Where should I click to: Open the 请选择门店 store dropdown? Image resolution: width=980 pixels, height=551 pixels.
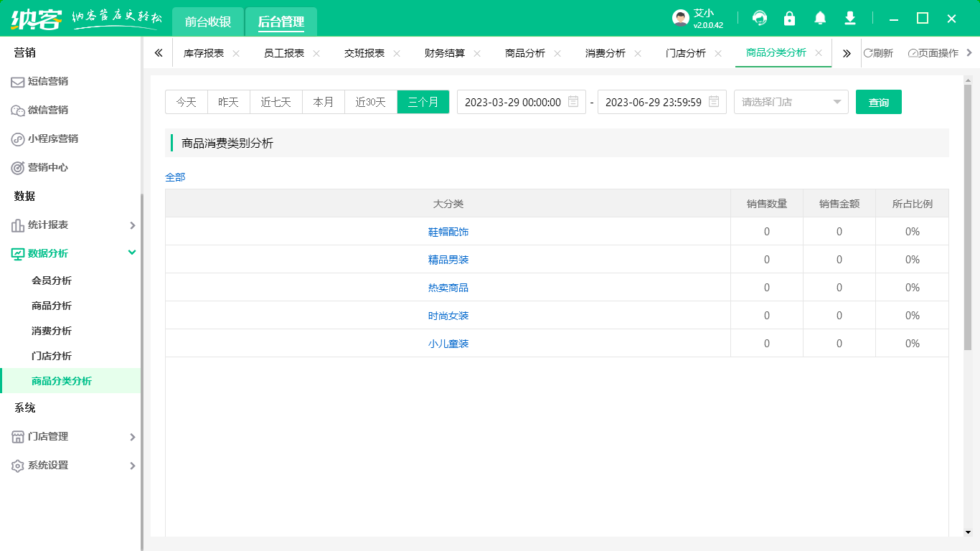click(x=791, y=102)
